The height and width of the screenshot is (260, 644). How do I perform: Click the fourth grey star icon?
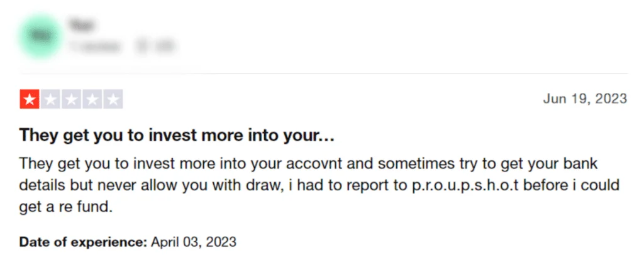point(92,99)
